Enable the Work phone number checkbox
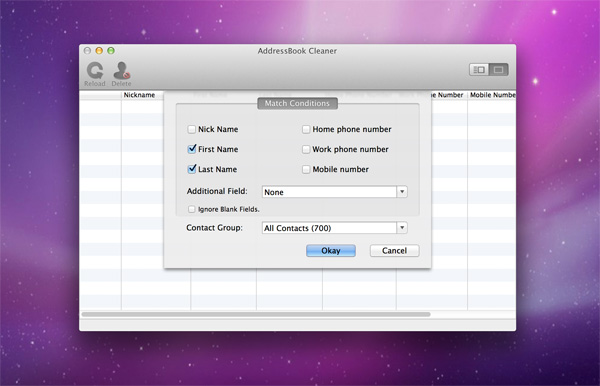 (x=306, y=149)
